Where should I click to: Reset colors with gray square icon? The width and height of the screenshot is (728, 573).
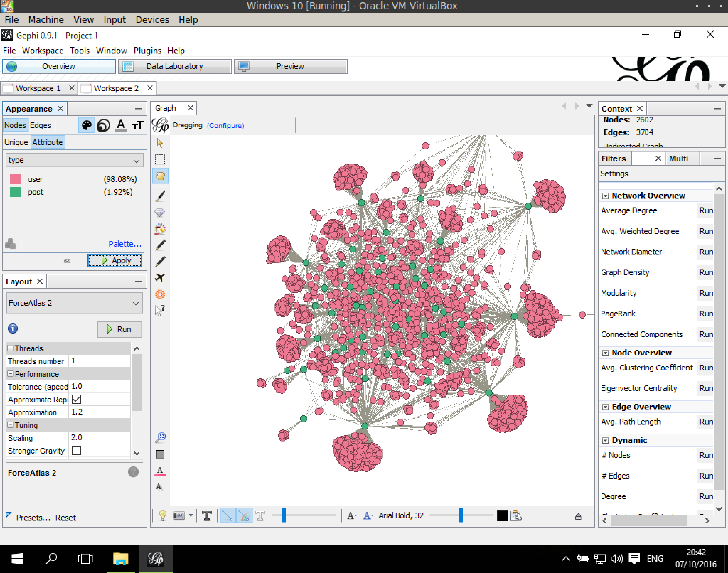[160, 454]
